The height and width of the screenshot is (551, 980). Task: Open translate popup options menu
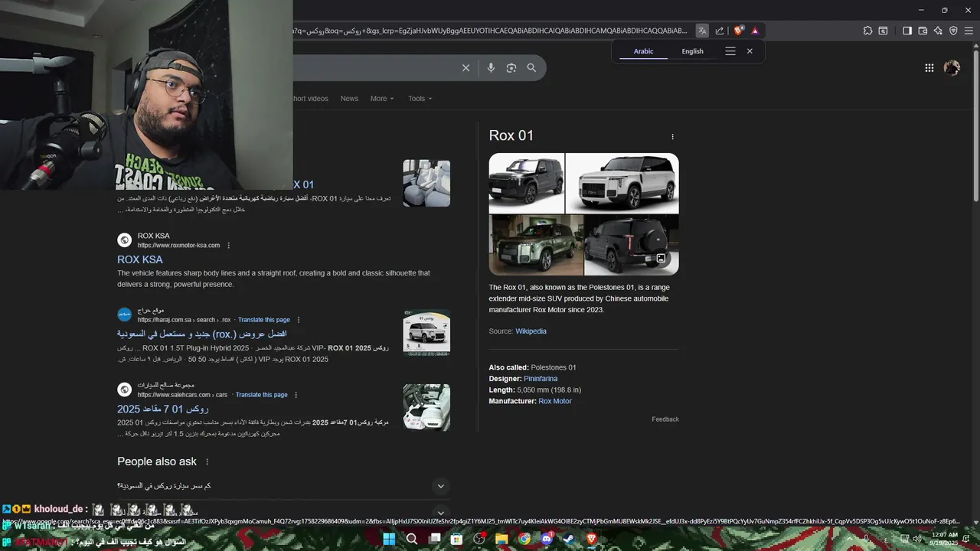pos(730,51)
